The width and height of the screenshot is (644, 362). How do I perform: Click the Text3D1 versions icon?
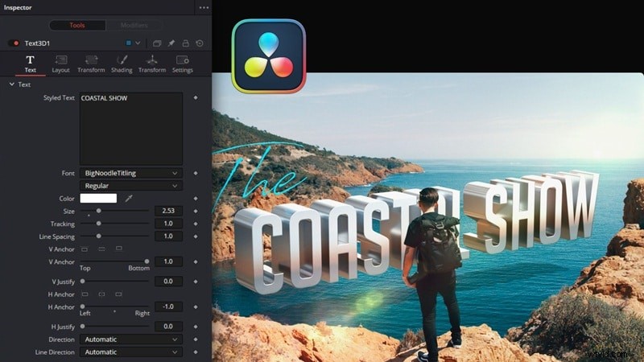157,43
